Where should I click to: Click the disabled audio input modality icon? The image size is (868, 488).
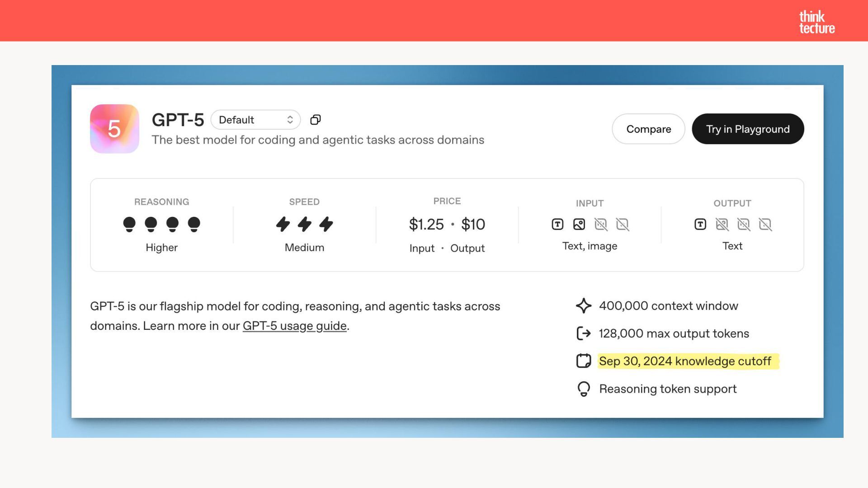point(601,224)
